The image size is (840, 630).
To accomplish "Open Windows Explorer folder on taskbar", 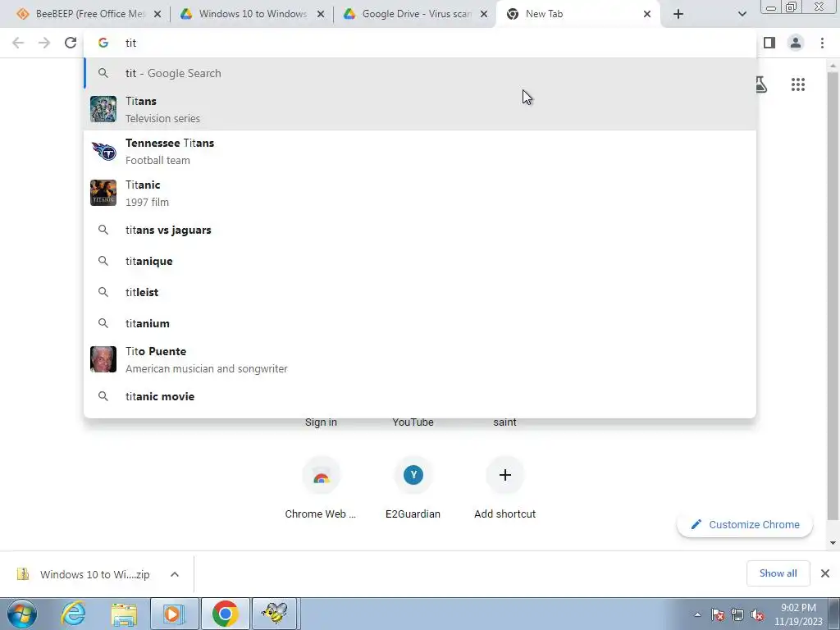I will 125,614.
